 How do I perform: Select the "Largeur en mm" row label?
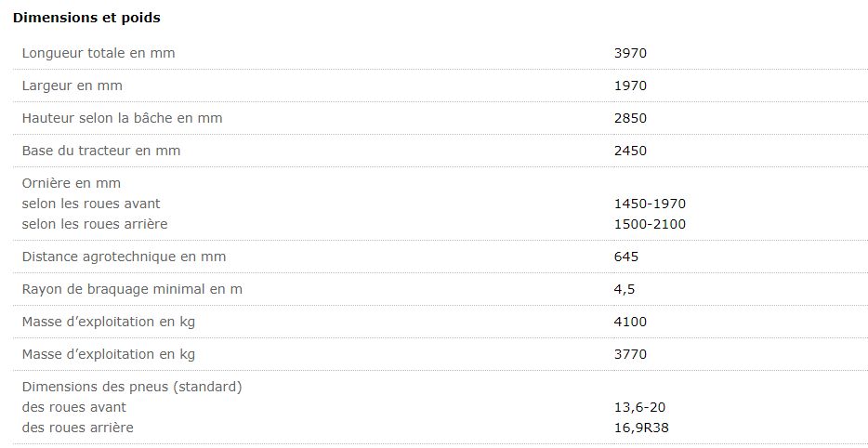point(72,86)
